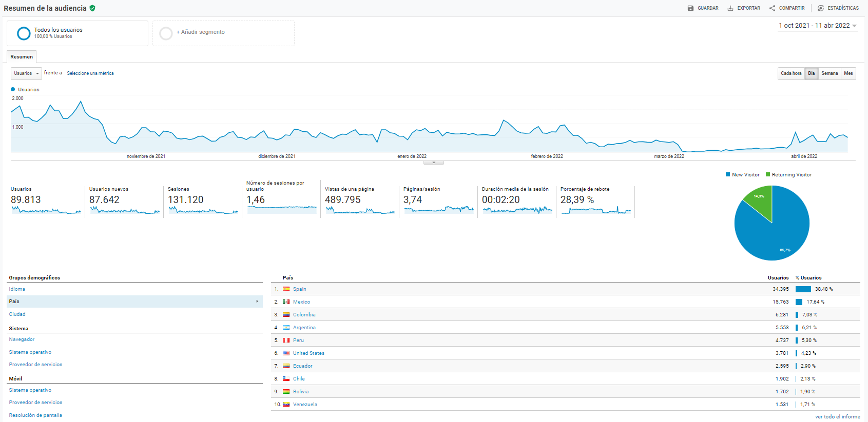Screen dimensions: 868x422
Task: Click ver todo el informe link
Action: tap(838, 417)
